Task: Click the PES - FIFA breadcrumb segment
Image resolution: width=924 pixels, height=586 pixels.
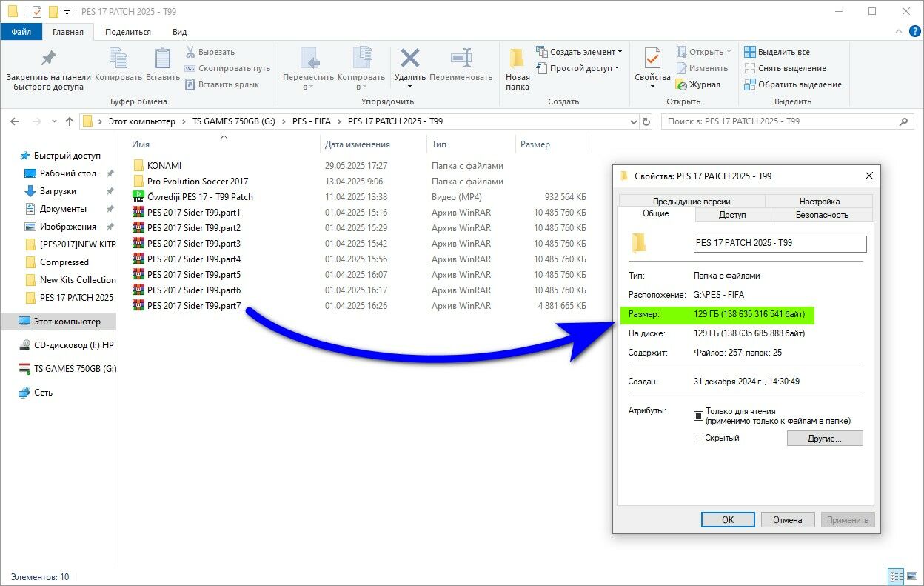Action: pos(312,121)
